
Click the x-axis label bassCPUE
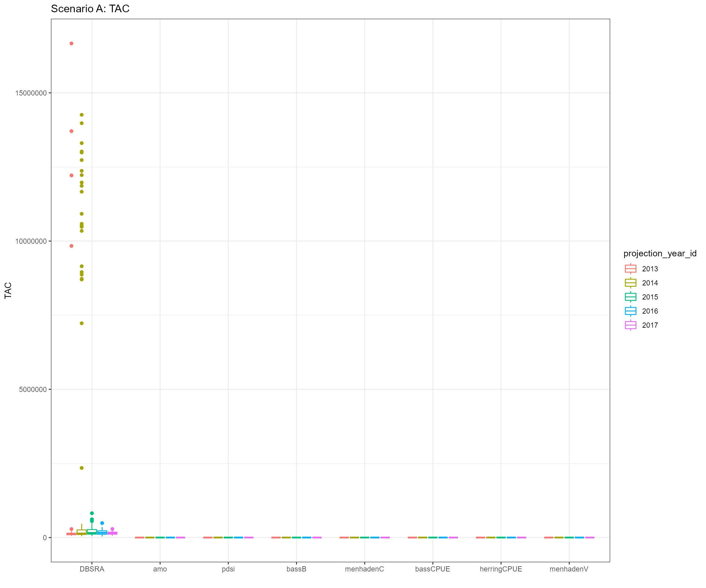[x=433, y=569]
